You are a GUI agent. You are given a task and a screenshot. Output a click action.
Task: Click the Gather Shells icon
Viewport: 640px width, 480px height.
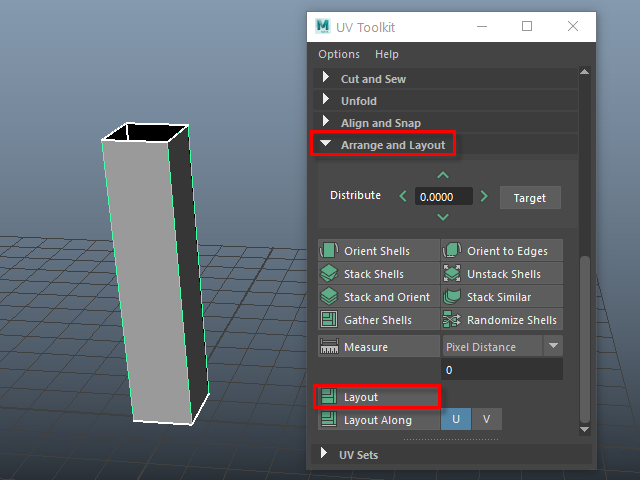click(x=329, y=320)
